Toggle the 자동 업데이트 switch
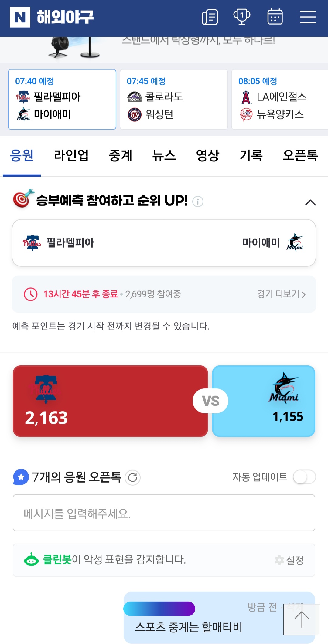328x644 pixels. 304,477
